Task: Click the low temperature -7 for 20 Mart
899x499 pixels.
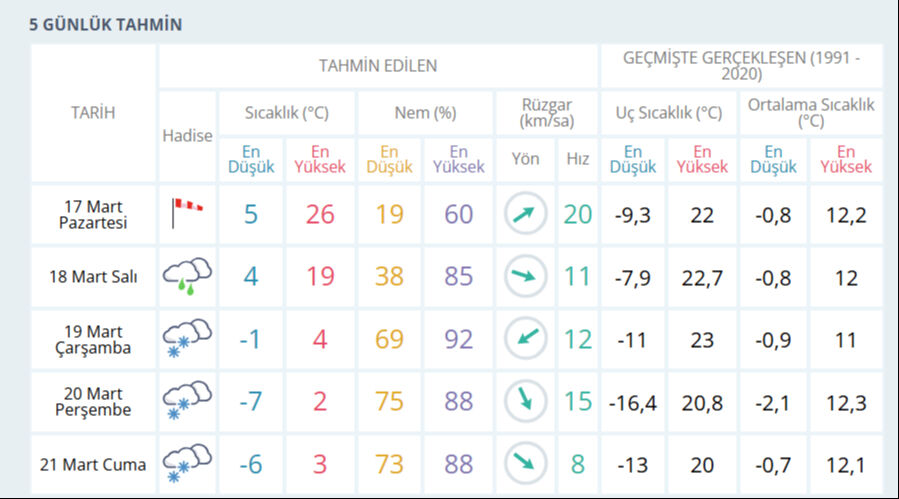Action: [x=251, y=401]
